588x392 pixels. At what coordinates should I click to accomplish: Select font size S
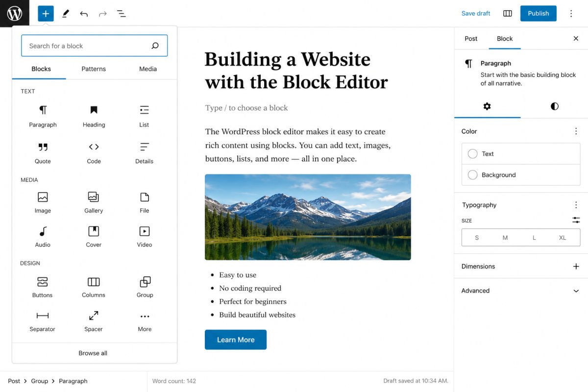pos(477,238)
